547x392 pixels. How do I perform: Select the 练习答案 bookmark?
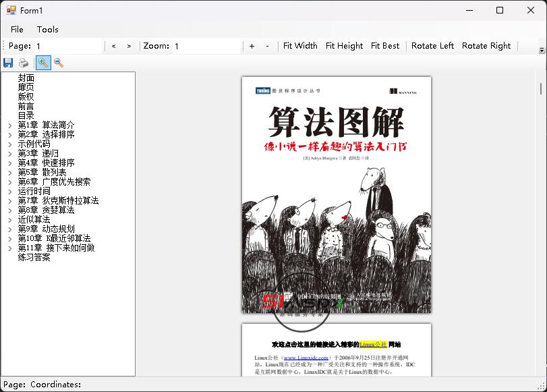point(34,257)
